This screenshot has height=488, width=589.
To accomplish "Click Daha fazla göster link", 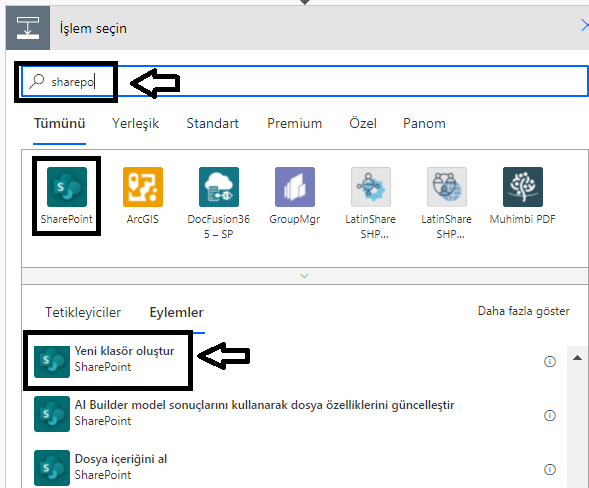I will point(524,311).
